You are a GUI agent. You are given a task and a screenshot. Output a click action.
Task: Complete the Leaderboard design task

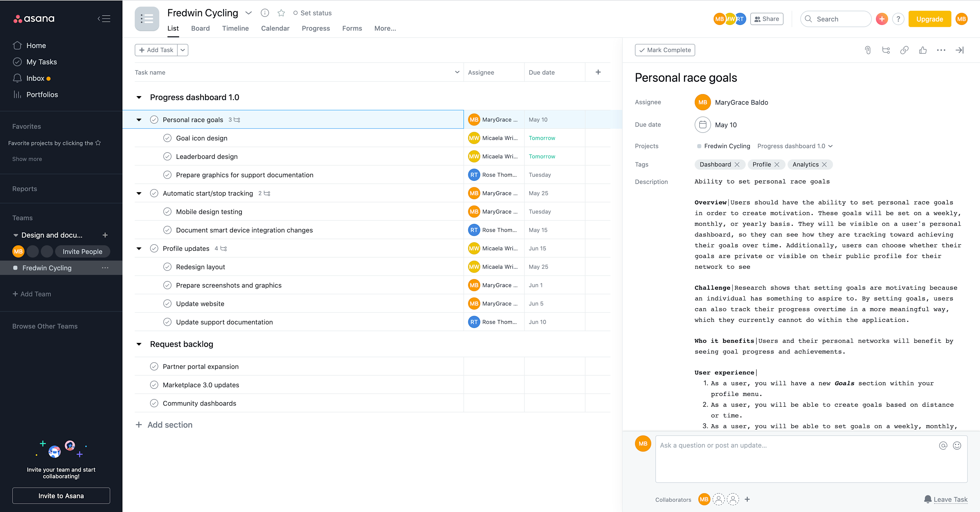pyautogui.click(x=167, y=156)
